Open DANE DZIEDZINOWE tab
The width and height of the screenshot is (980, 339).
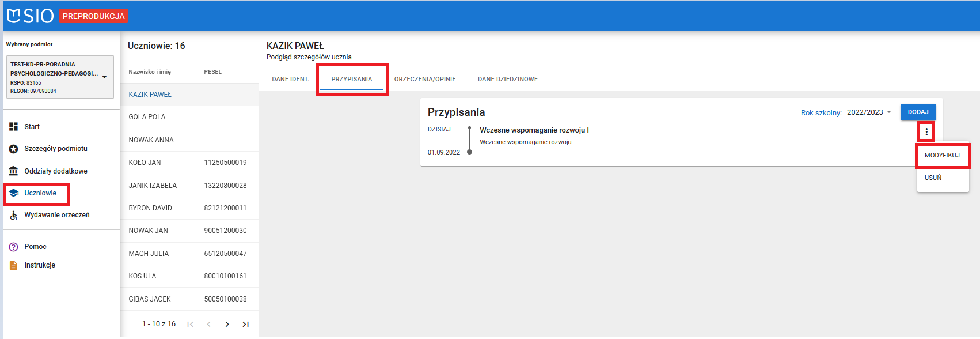click(x=508, y=79)
